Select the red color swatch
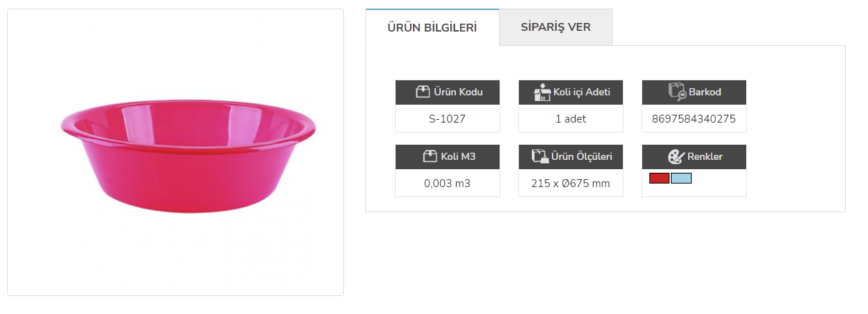Image resolution: width=868 pixels, height=314 pixels. pos(659,178)
